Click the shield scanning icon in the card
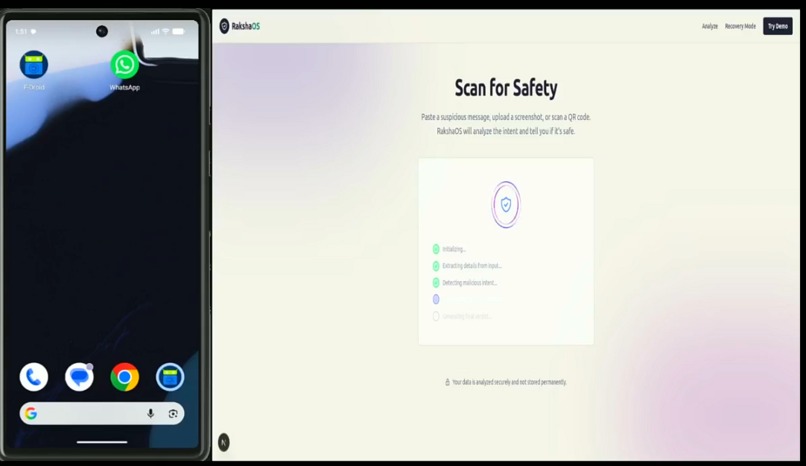806x466 pixels. coord(506,204)
